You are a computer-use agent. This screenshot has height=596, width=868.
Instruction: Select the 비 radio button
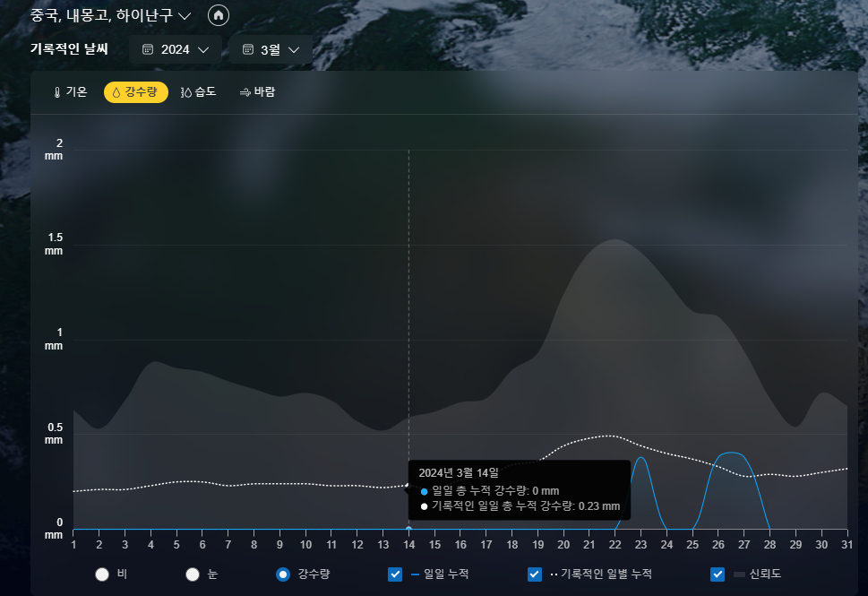point(101,574)
